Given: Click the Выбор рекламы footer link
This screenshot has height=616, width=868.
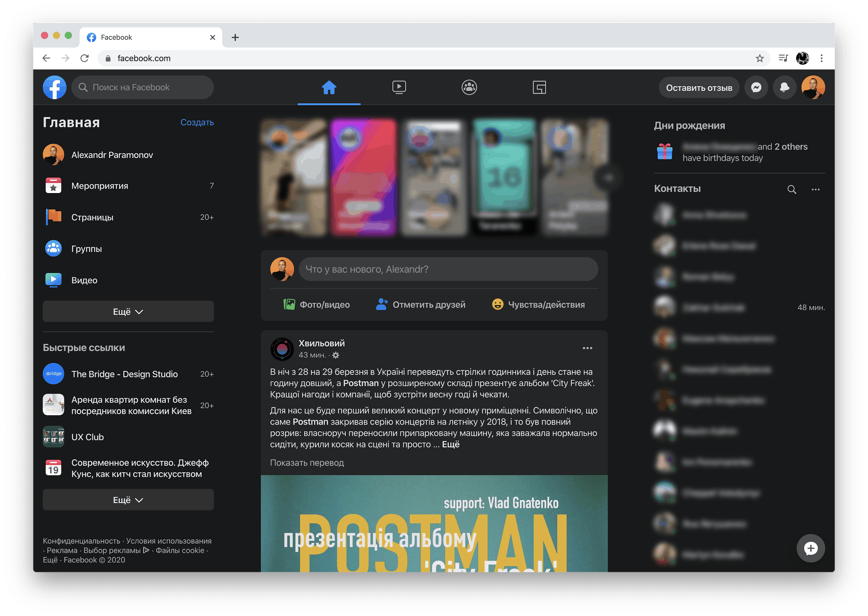Looking at the screenshot, I should 116,550.
